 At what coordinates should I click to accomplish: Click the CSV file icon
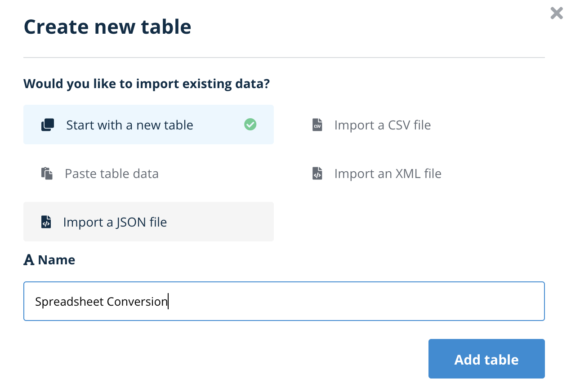[317, 125]
